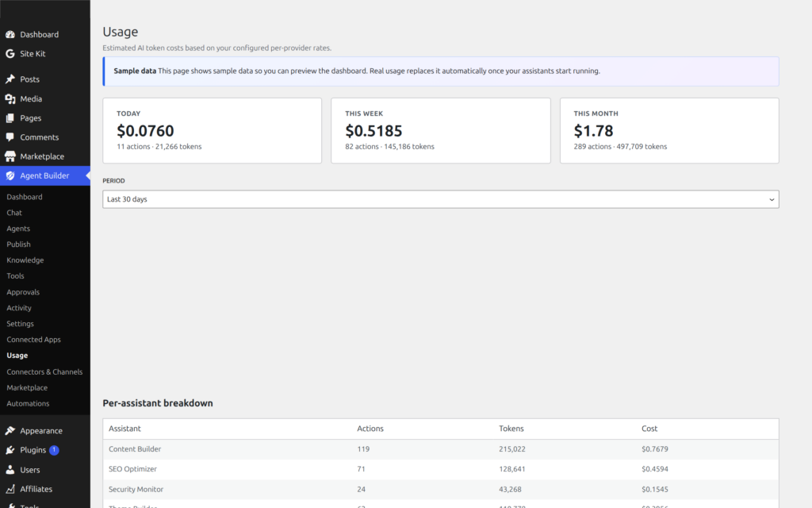This screenshot has height=508, width=812.
Task: Click the Sample data notice banner
Action: click(x=441, y=71)
